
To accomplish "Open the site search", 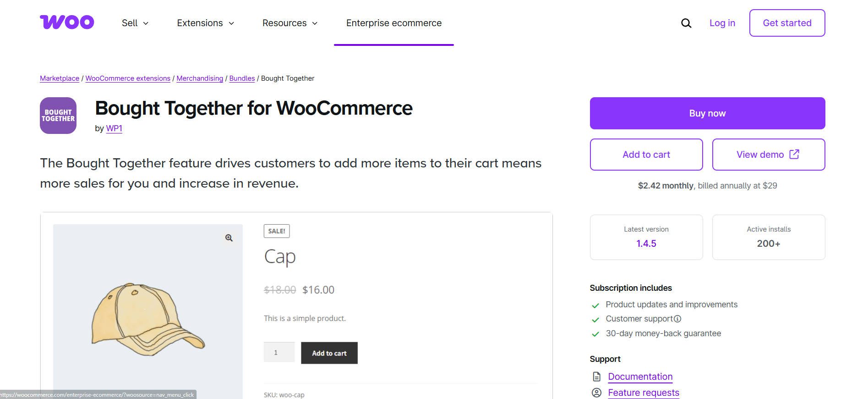I will pyautogui.click(x=686, y=22).
